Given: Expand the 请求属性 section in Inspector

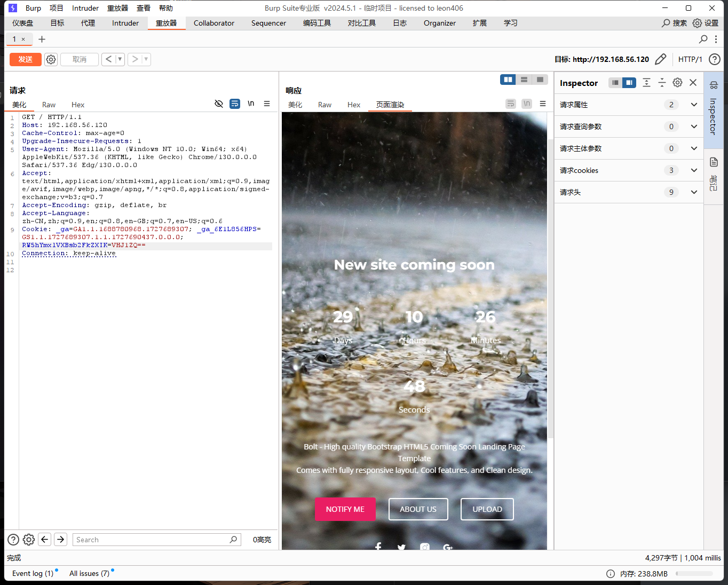Looking at the screenshot, I should pos(694,105).
